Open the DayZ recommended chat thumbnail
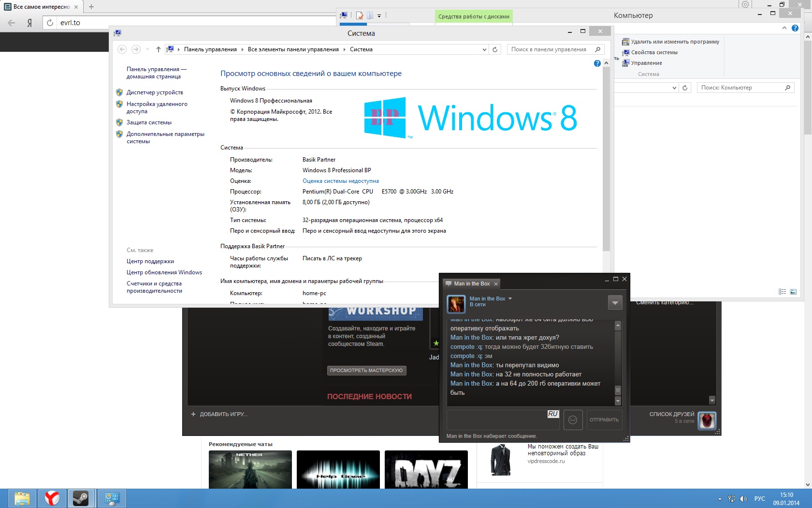The width and height of the screenshot is (812, 508). (x=426, y=469)
